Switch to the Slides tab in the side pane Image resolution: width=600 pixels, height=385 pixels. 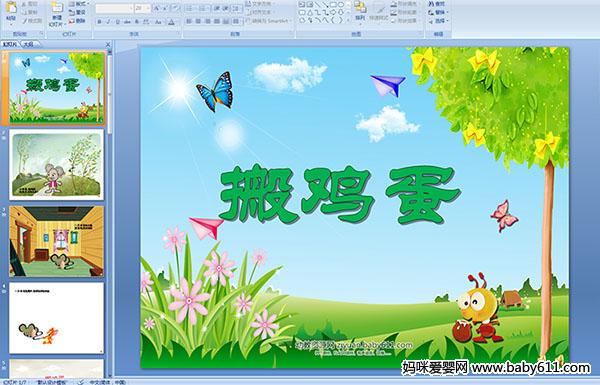coord(10,44)
